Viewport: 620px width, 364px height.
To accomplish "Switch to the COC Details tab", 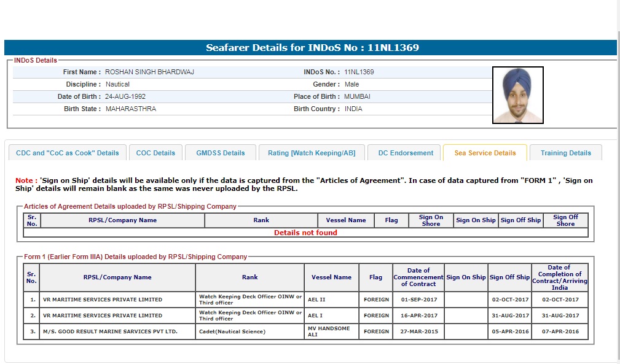I will click(x=155, y=153).
